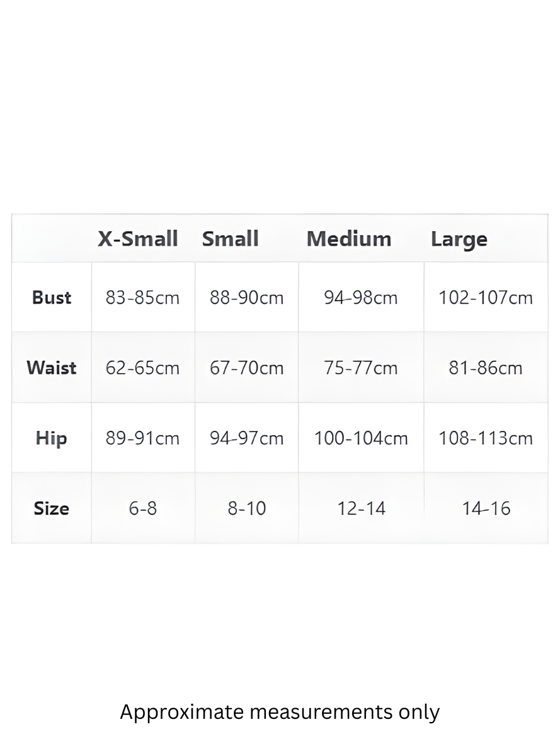Screen dimensions: 560x756
Task: Click the 100-104cm hip cell
Action: pyautogui.click(x=361, y=438)
